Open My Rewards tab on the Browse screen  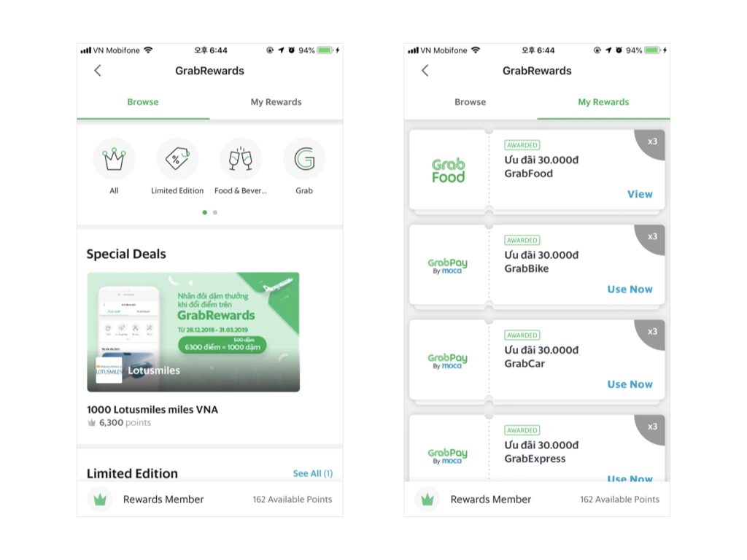pyautogui.click(x=276, y=102)
